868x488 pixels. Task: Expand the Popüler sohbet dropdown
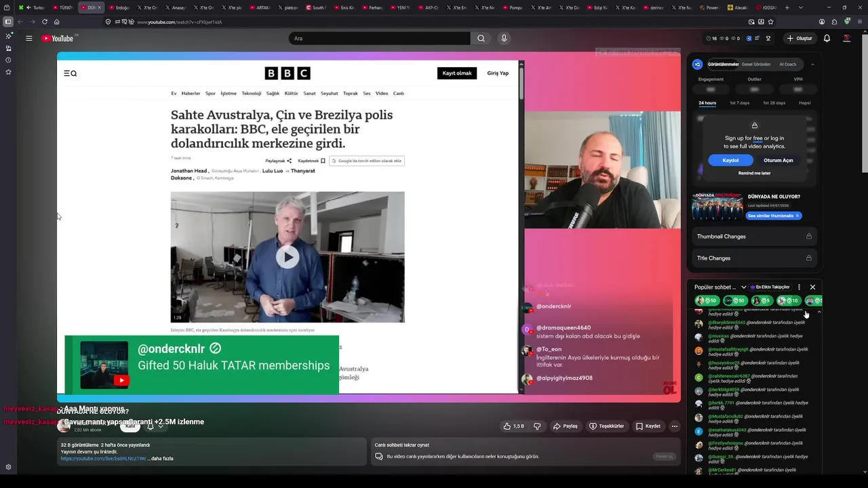743,287
